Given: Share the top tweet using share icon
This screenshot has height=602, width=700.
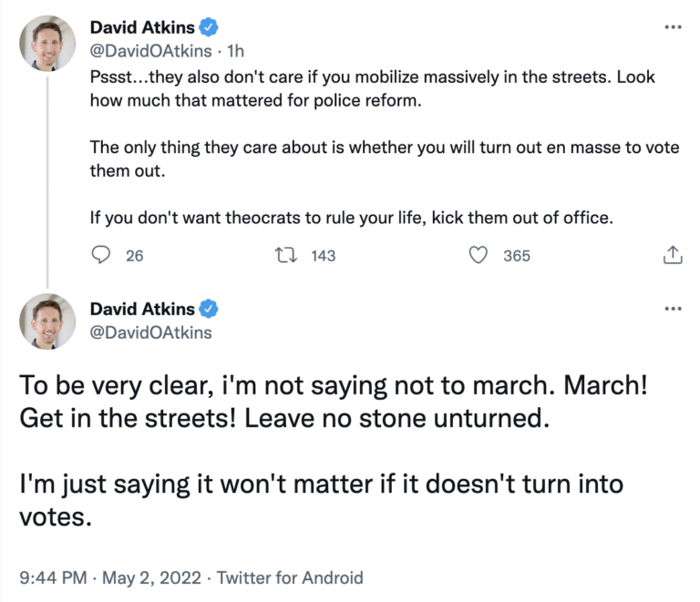Looking at the screenshot, I should coord(673,256).
